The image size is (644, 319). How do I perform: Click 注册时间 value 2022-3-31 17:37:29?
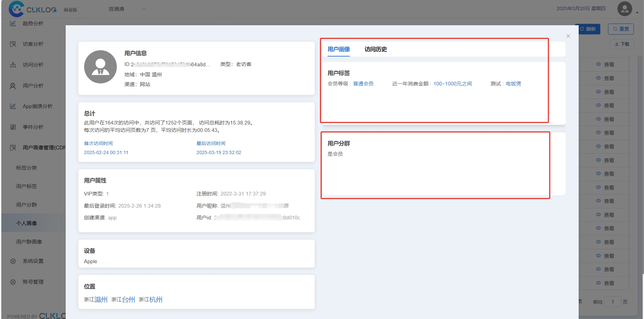[x=243, y=194]
